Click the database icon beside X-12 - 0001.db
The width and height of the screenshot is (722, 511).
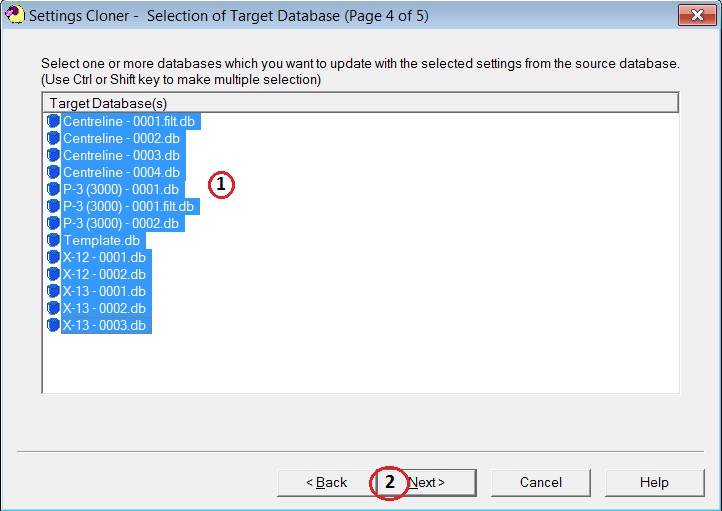coord(53,257)
